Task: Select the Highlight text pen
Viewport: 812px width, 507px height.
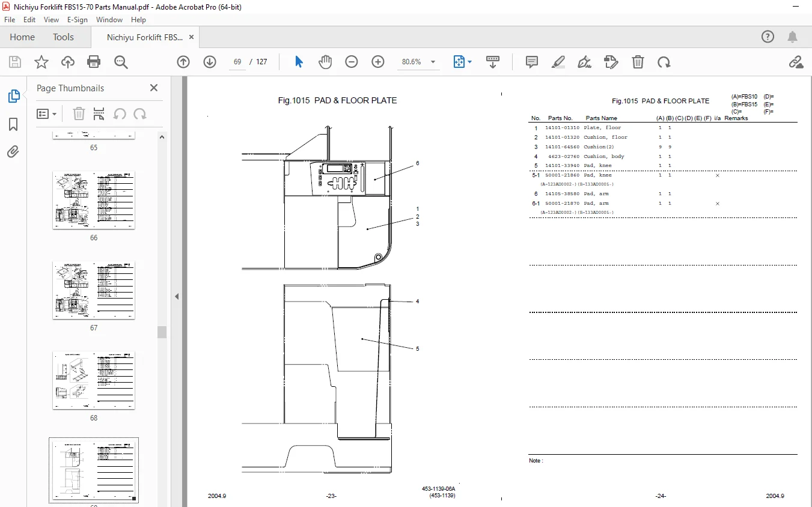Action: (558, 62)
